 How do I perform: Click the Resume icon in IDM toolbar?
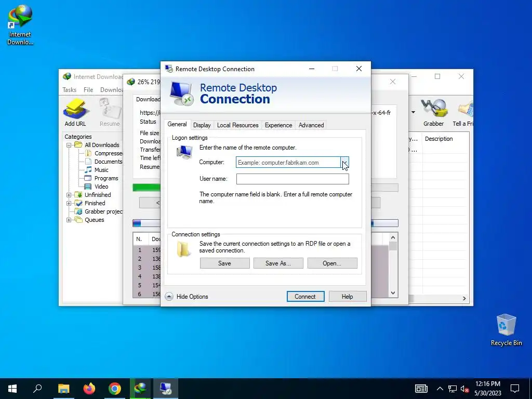[110, 112]
